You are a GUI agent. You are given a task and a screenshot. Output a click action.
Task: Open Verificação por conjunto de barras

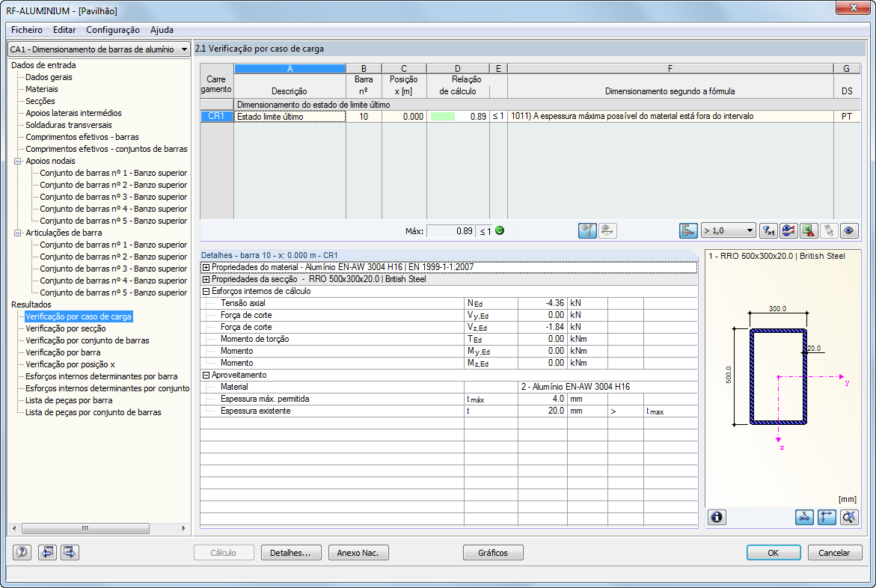[88, 340]
